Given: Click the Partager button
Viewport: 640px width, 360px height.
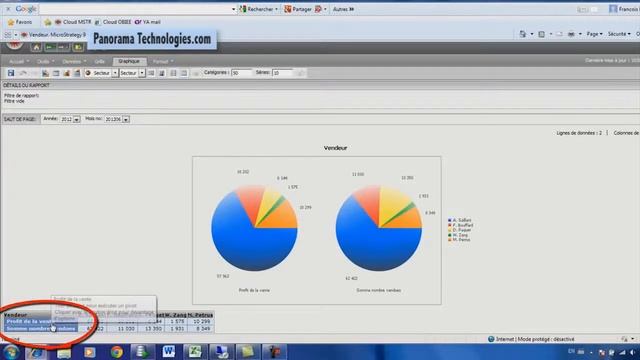Looking at the screenshot, I should click(x=298, y=9).
